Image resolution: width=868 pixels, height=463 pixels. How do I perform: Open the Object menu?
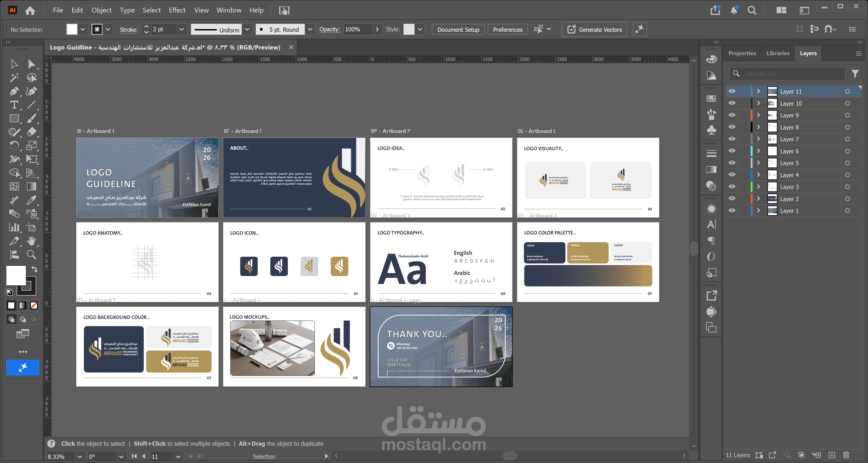click(x=101, y=10)
